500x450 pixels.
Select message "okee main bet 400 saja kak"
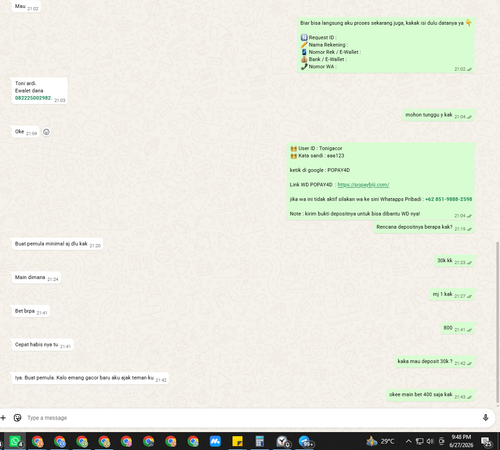pos(431,395)
